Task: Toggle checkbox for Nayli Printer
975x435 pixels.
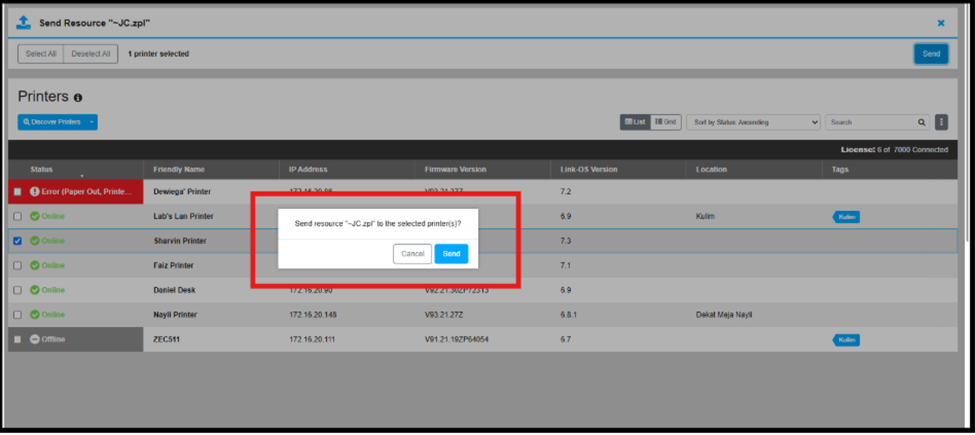Action: click(x=17, y=315)
